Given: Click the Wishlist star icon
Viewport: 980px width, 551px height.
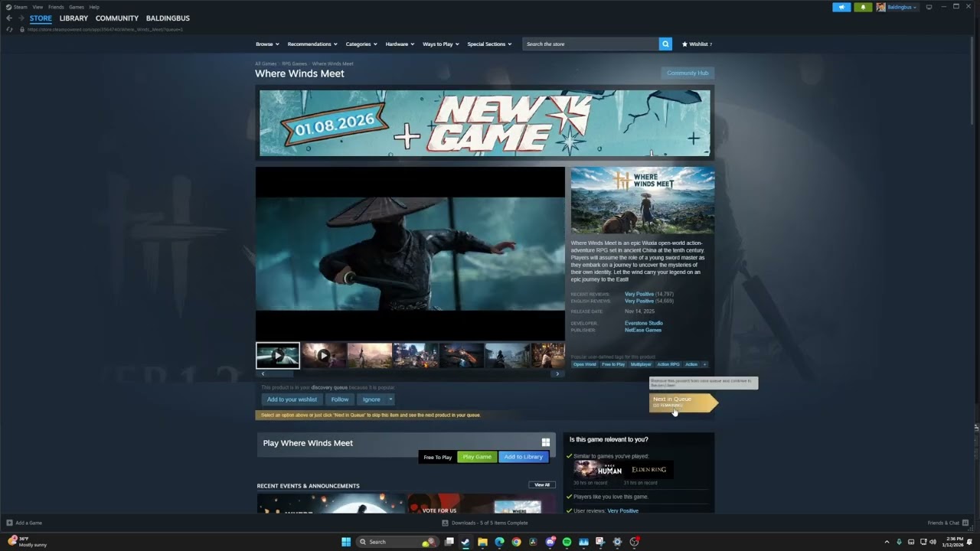Looking at the screenshot, I should click(x=685, y=44).
